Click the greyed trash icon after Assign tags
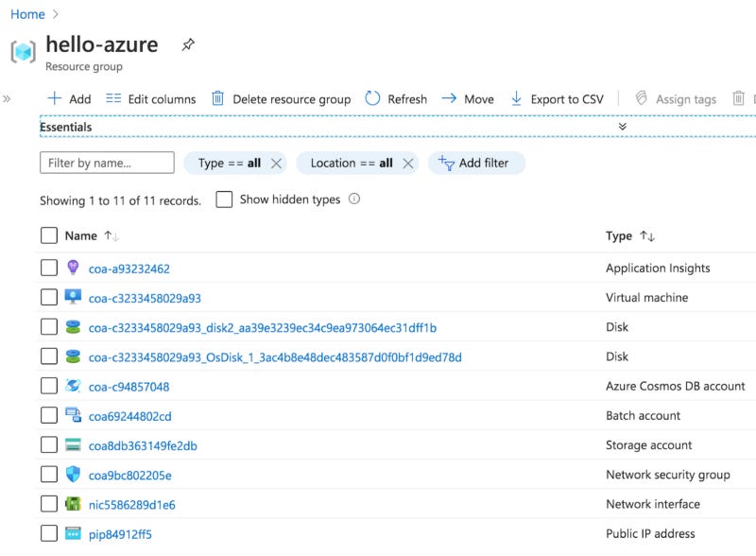756x556 pixels. 738,98
